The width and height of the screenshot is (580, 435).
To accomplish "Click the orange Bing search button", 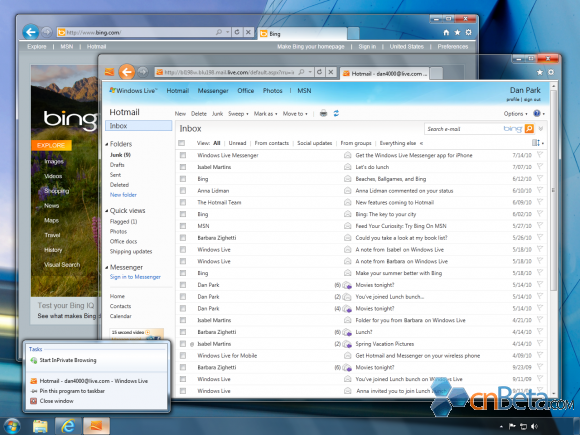I will click(x=529, y=129).
